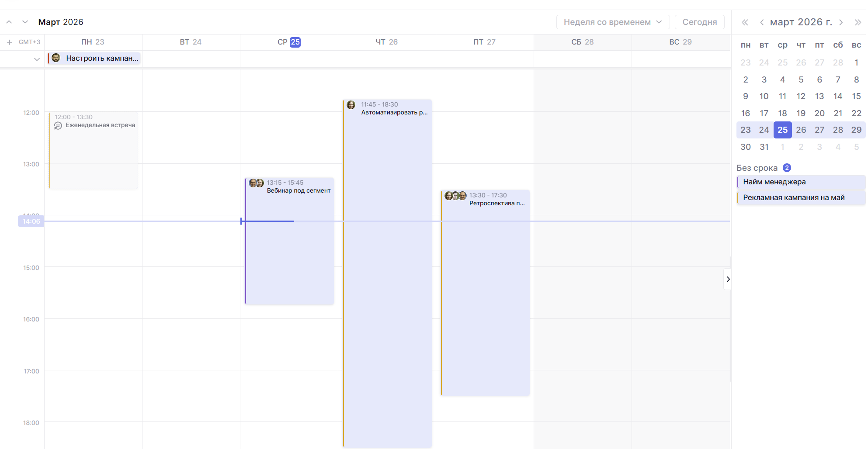Screen dimensions: 868x449
Task: Click the 14:06 current time marker
Action: [x=31, y=221]
